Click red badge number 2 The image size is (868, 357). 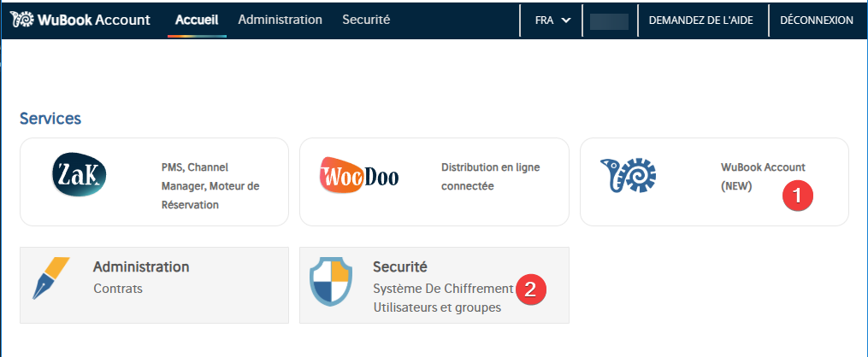pyautogui.click(x=530, y=289)
